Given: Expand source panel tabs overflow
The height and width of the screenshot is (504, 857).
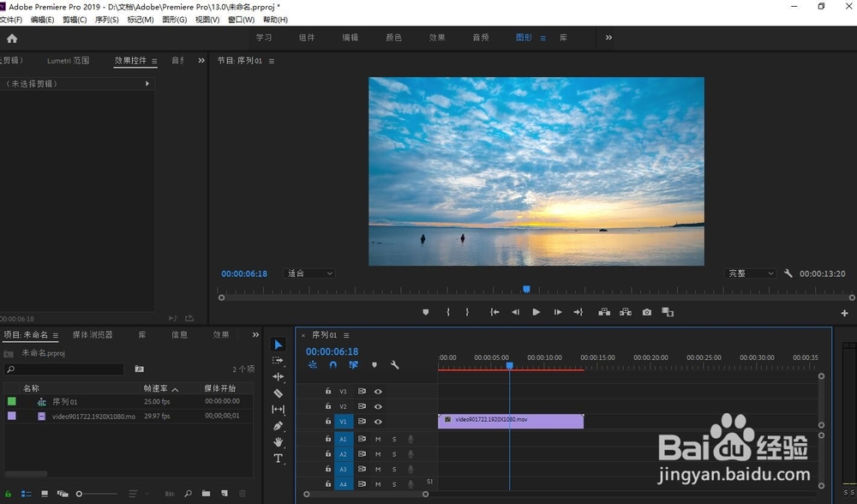Looking at the screenshot, I should pos(201,61).
